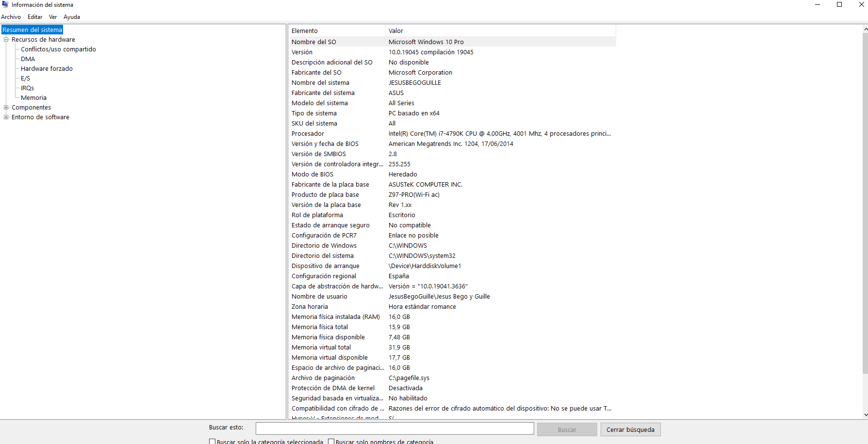This screenshot has width=868, height=444.
Task: Click value 10.0.19045 compilación 19045
Action: (431, 52)
